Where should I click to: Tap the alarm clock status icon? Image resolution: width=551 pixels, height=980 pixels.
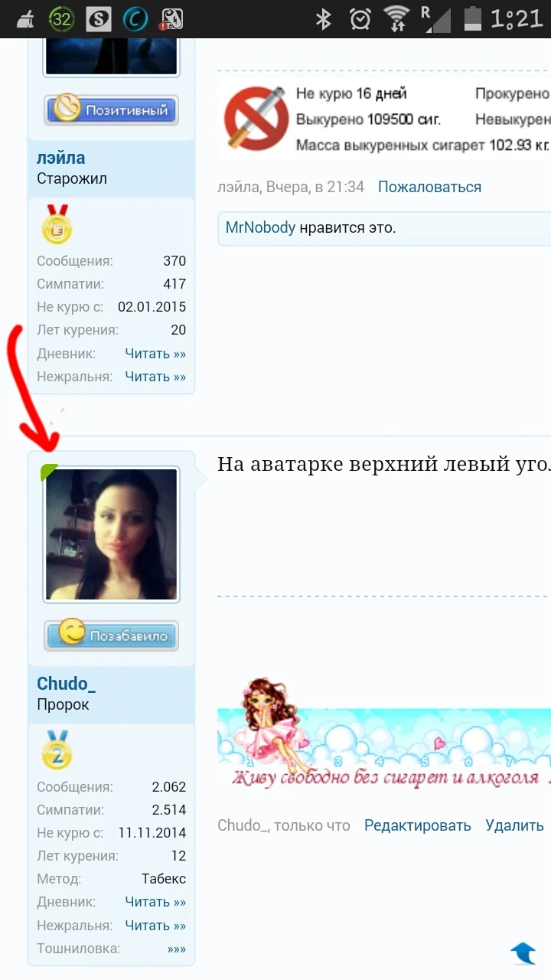click(360, 18)
